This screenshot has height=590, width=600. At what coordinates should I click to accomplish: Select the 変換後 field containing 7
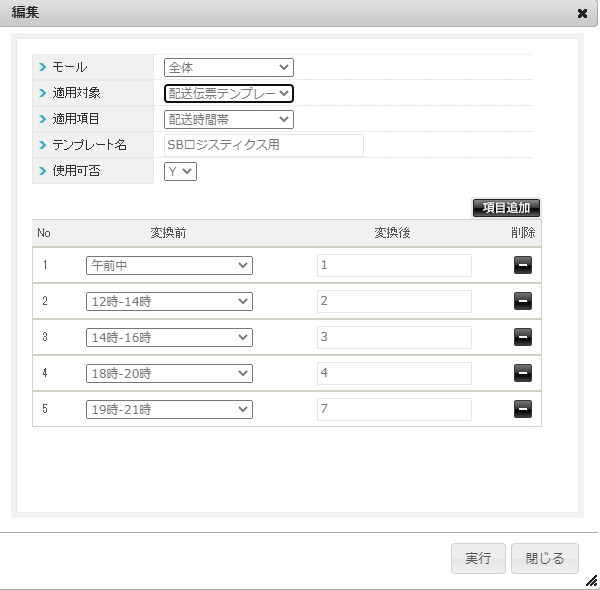pos(394,409)
